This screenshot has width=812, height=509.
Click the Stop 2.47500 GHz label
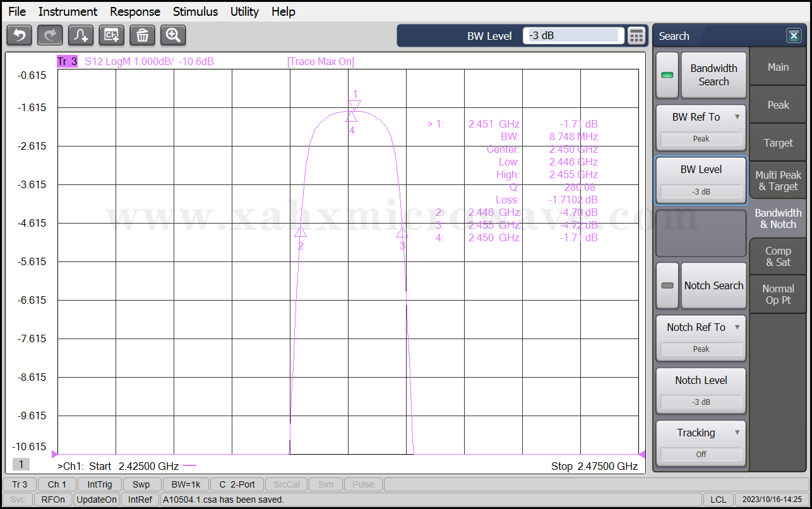(x=594, y=466)
